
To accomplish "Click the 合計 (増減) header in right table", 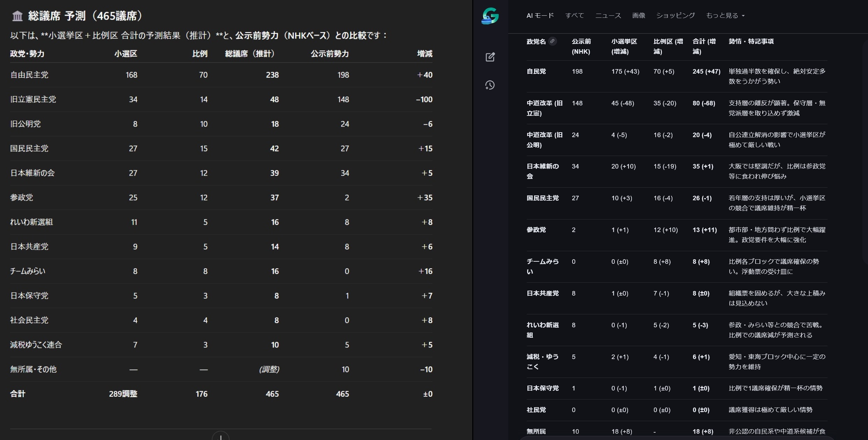I will click(704, 46).
